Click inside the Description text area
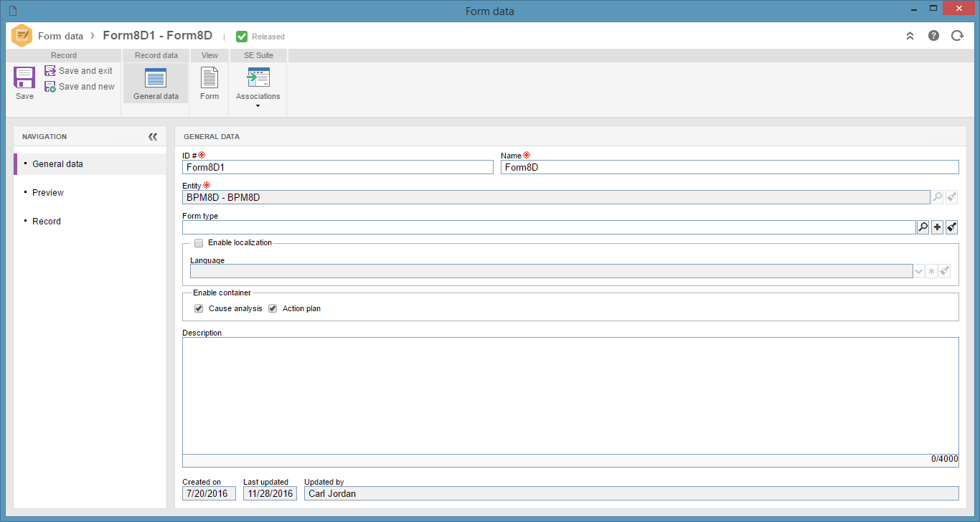 (x=570, y=396)
